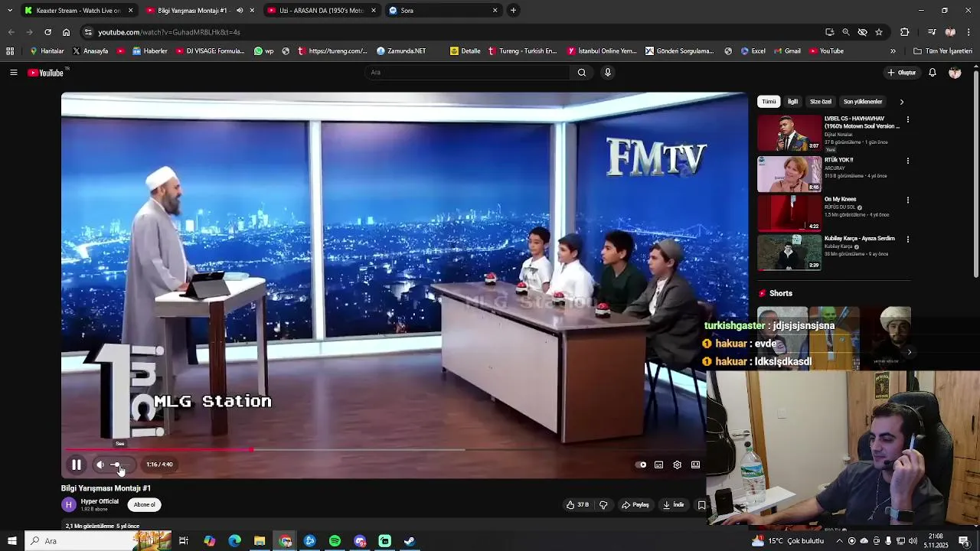Adjust the video volume slider

tap(122, 465)
